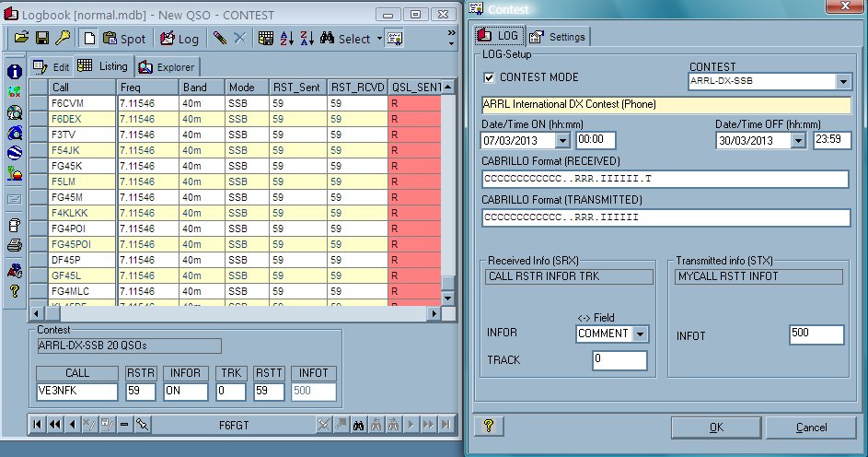Screen dimensions: 868x457
Task: Go to the previous record arrow
Action: point(73,425)
